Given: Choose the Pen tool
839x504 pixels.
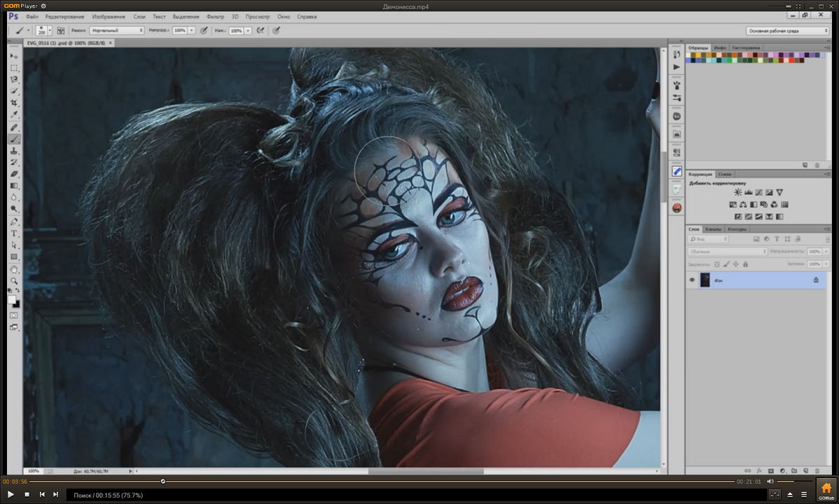Looking at the screenshot, I should [x=14, y=222].
